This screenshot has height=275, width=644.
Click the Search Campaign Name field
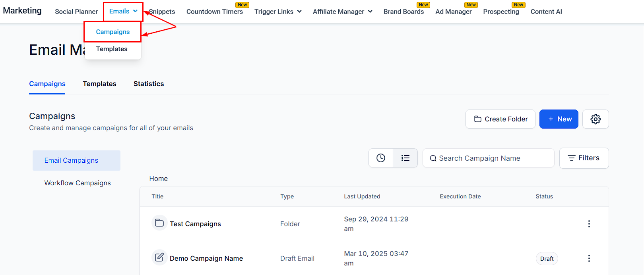coord(489,158)
